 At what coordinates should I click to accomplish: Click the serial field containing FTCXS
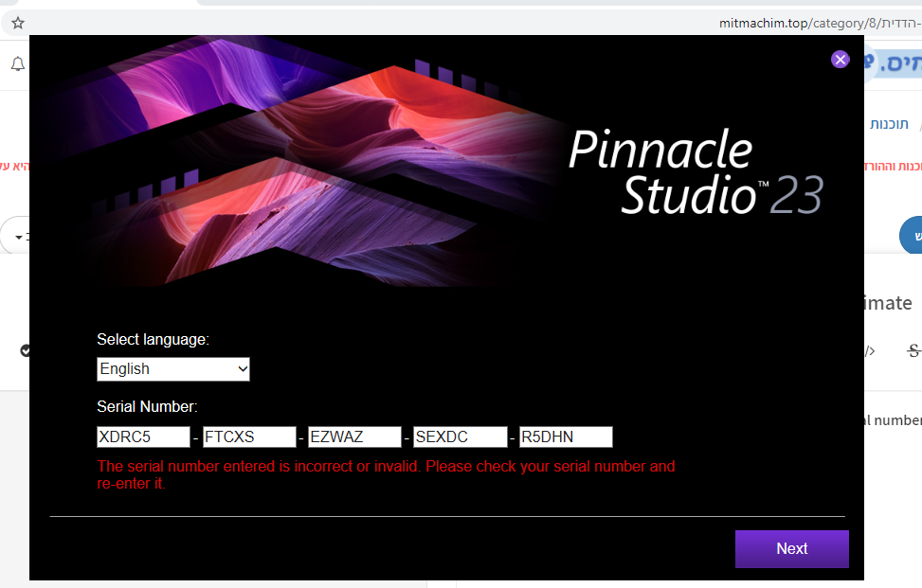tap(249, 437)
